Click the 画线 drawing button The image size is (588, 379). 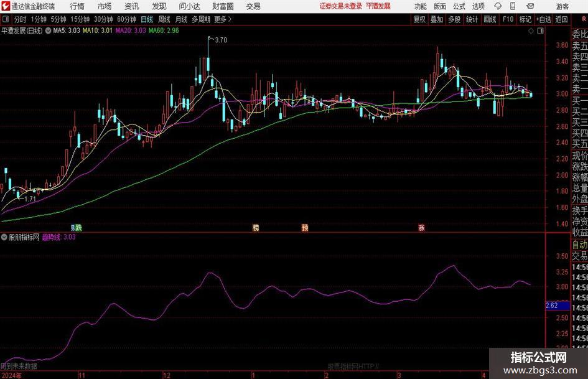pos(490,19)
